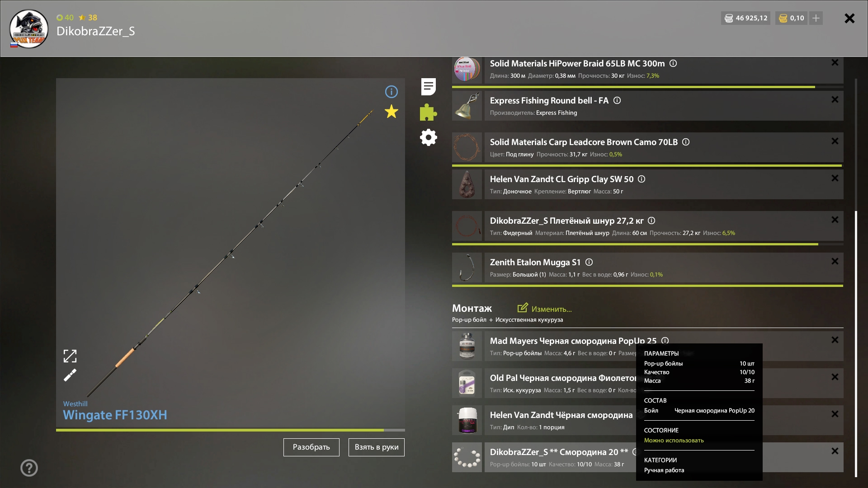Screen dimensions: 868x488
Task: Expand the rod preview to fullscreen
Action: (x=70, y=356)
